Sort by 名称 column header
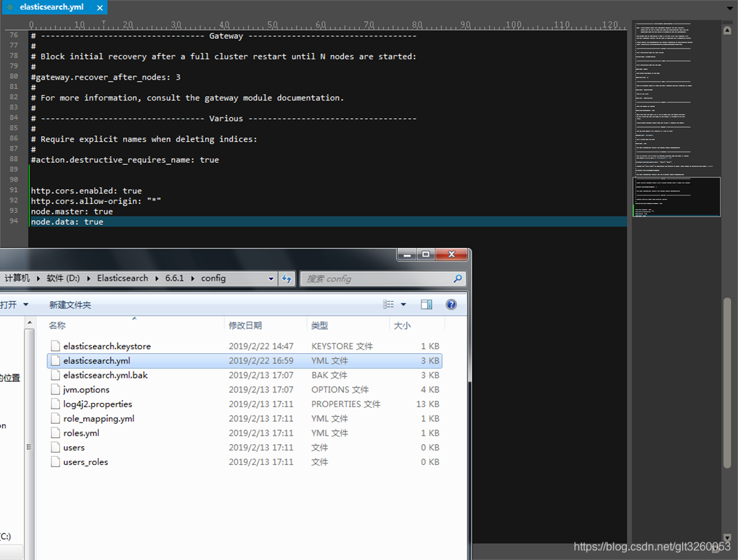 tap(135, 325)
